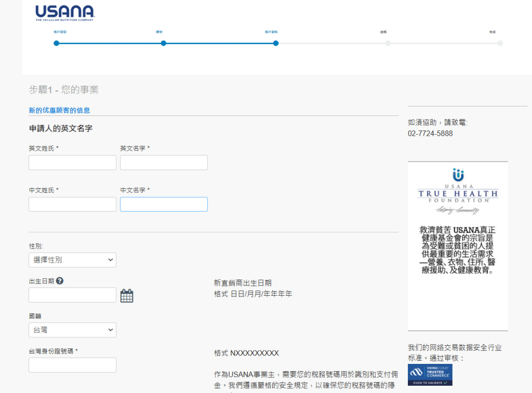532x393 pixels.
Task: Focus the 英文名字 input field
Action: coord(164,163)
